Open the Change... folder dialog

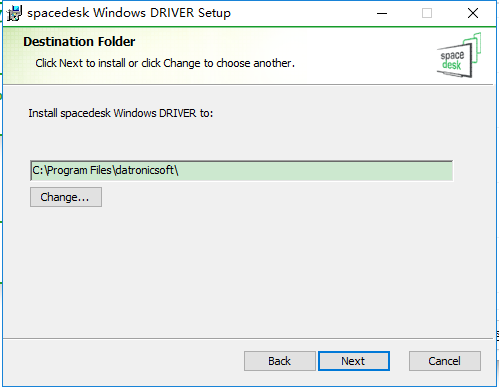tap(66, 197)
